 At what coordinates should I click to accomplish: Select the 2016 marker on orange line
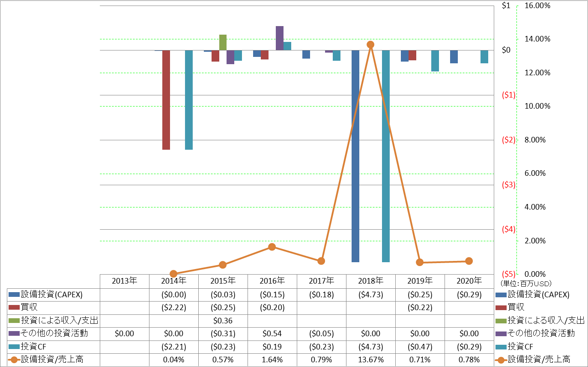click(x=272, y=247)
